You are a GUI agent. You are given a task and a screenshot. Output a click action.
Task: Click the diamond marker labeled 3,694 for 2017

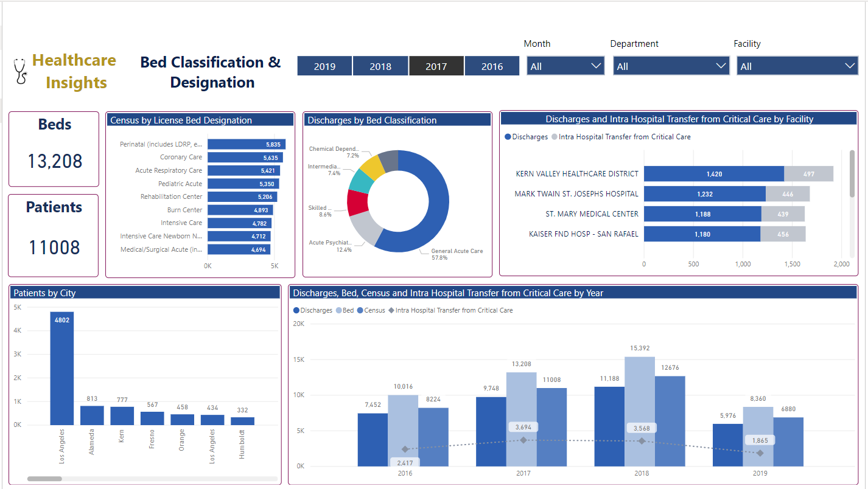click(523, 440)
